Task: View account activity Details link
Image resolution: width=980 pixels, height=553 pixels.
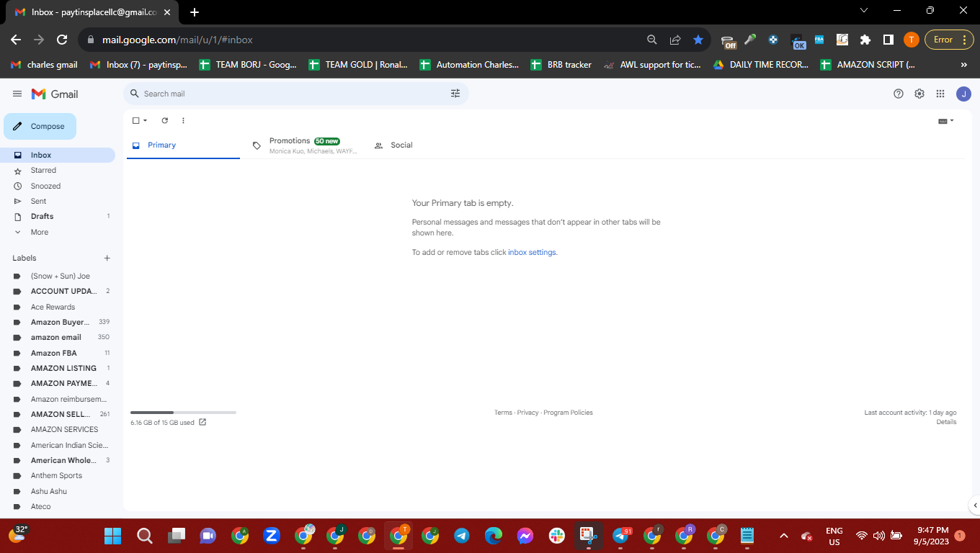Action: click(946, 422)
